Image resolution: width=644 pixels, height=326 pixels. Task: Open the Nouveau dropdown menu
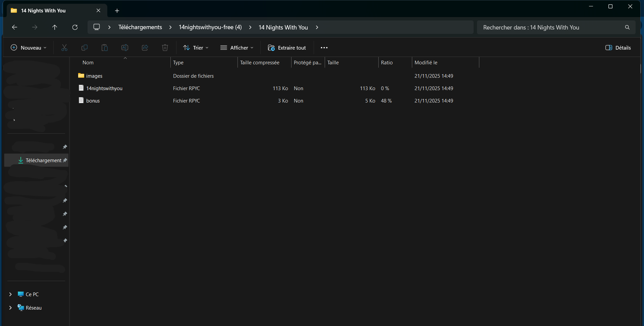(29, 48)
